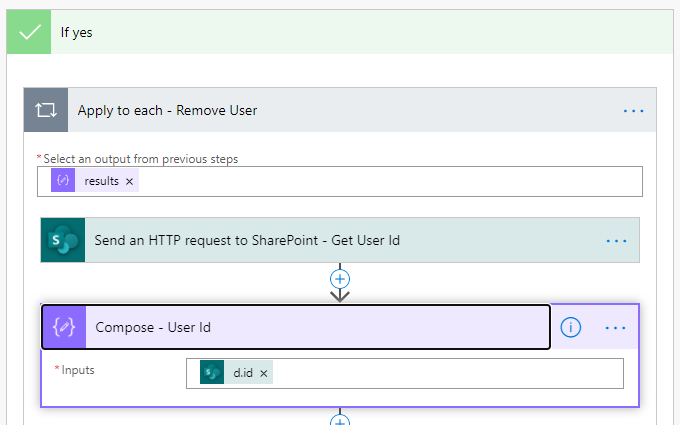Viewport: 680px width, 425px height.
Task: Expand Send an HTTP request to SharePoint - Get User Id
Action: point(340,240)
